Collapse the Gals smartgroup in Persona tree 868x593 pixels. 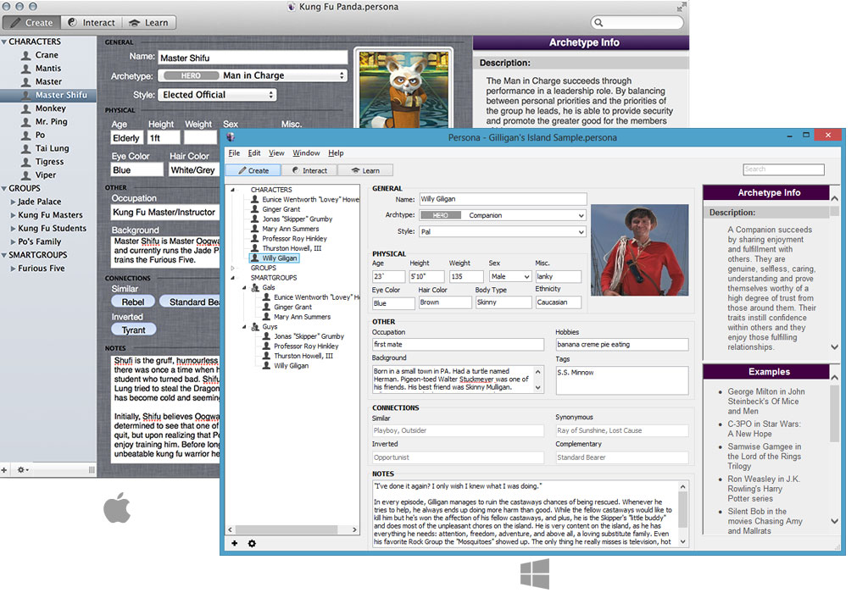(x=244, y=288)
